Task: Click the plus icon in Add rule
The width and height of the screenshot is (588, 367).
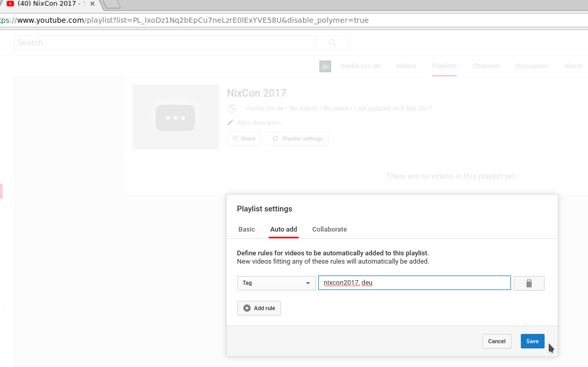Action: (247, 308)
